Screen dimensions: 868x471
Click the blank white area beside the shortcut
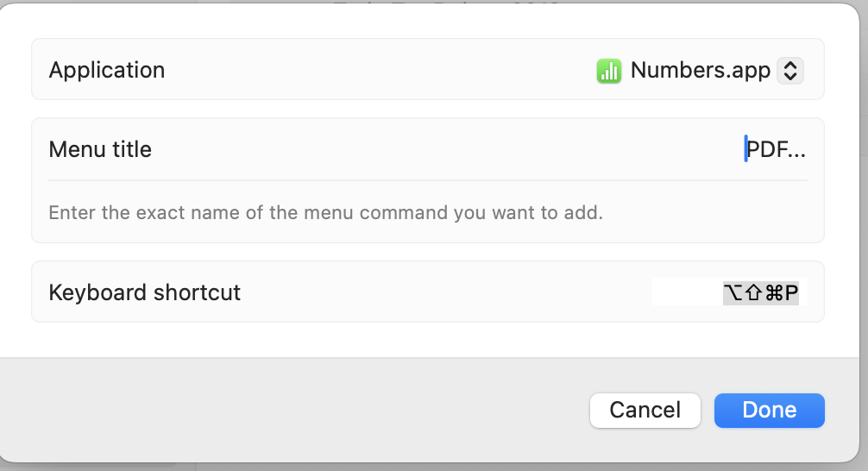point(686,292)
